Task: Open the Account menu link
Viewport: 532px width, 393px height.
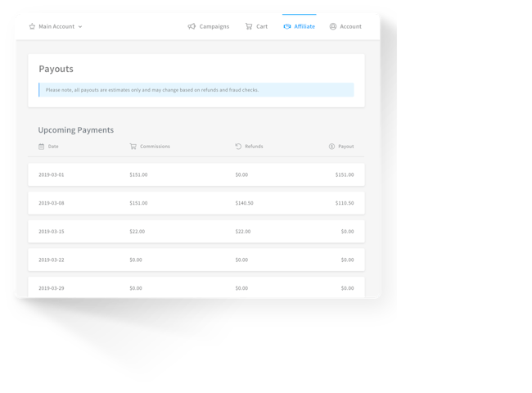Action: pyautogui.click(x=350, y=26)
